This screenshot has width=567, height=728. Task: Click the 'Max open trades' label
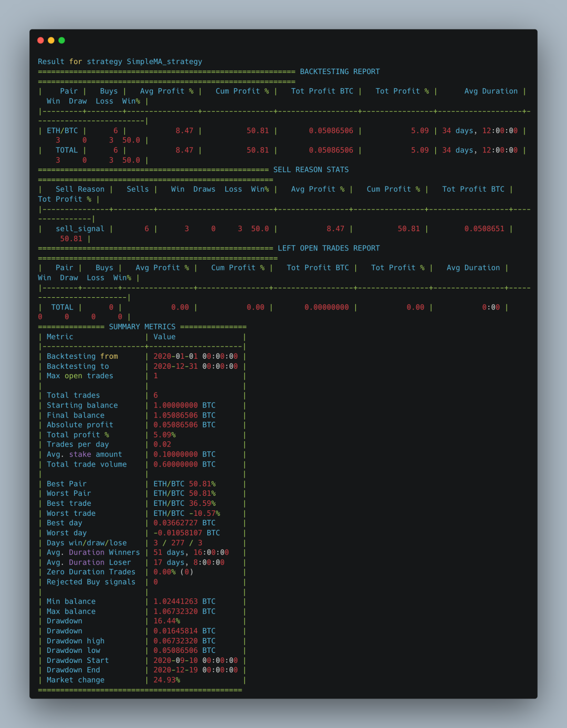tap(80, 376)
